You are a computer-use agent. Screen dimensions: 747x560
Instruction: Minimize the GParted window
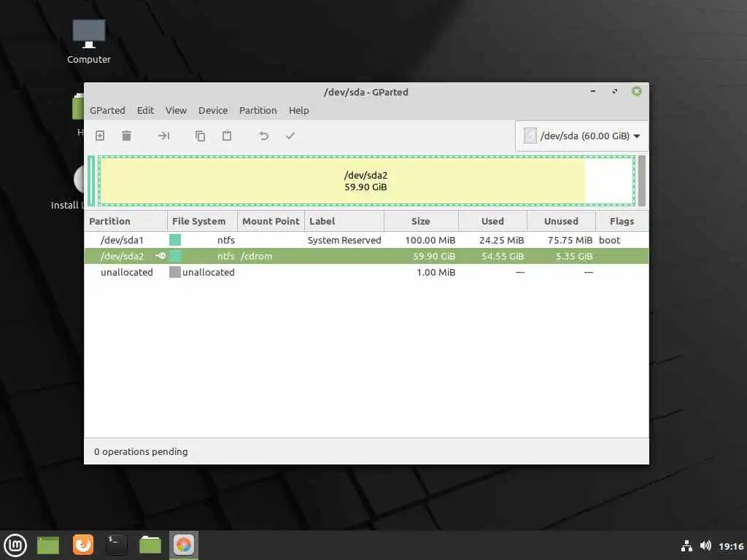593,91
